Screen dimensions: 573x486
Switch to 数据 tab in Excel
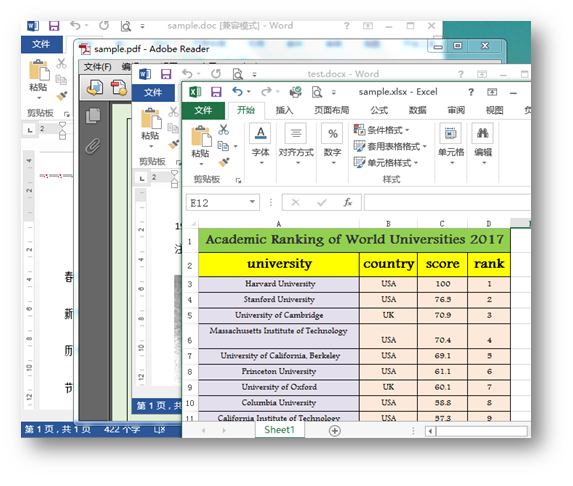click(x=418, y=110)
